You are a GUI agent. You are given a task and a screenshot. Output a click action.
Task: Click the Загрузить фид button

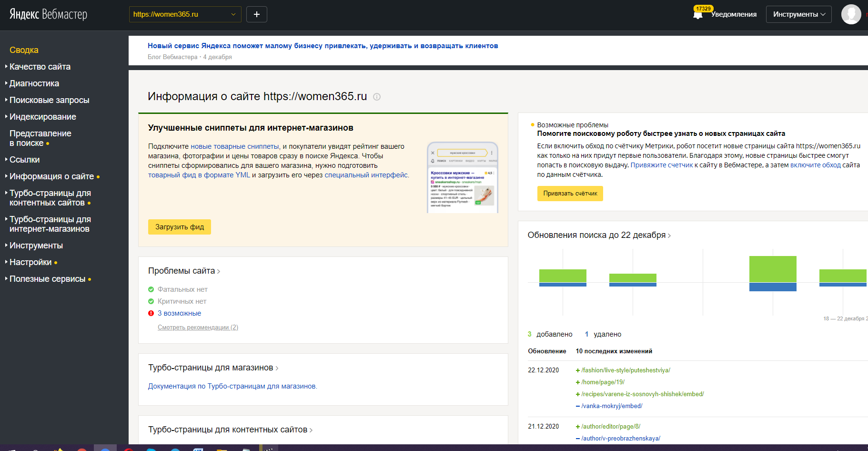[180, 227]
